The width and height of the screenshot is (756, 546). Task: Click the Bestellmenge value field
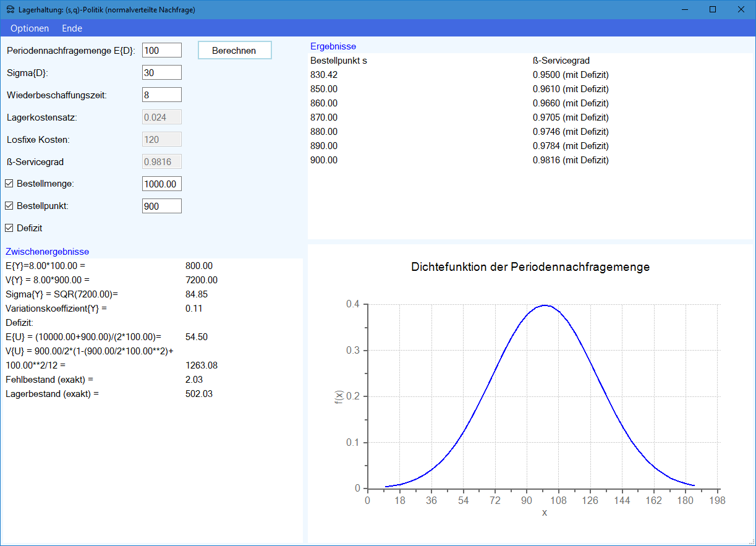[161, 184]
